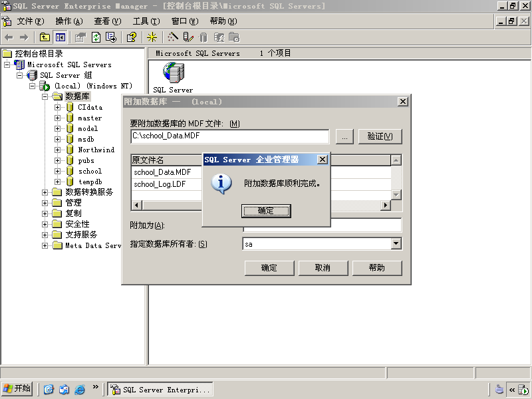Click 取消 in the attach database dialog
Viewport: 532px width, 399px height.
point(323,268)
